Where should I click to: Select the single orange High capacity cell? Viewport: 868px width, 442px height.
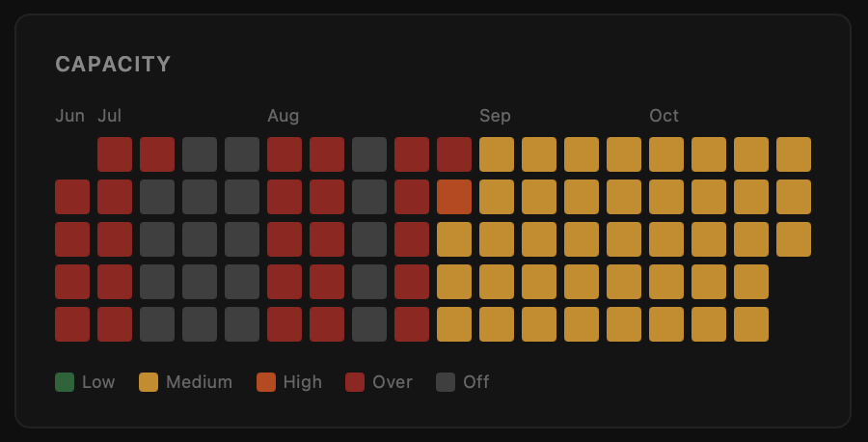454,197
